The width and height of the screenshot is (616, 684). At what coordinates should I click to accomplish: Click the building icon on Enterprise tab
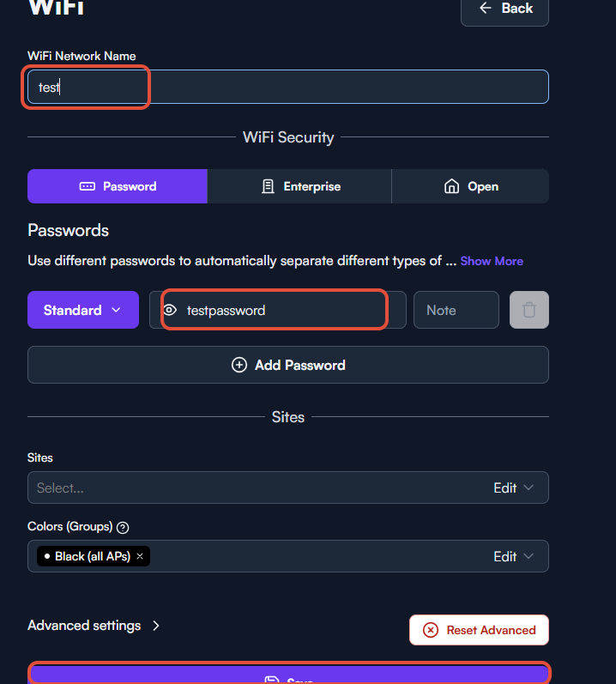click(268, 186)
